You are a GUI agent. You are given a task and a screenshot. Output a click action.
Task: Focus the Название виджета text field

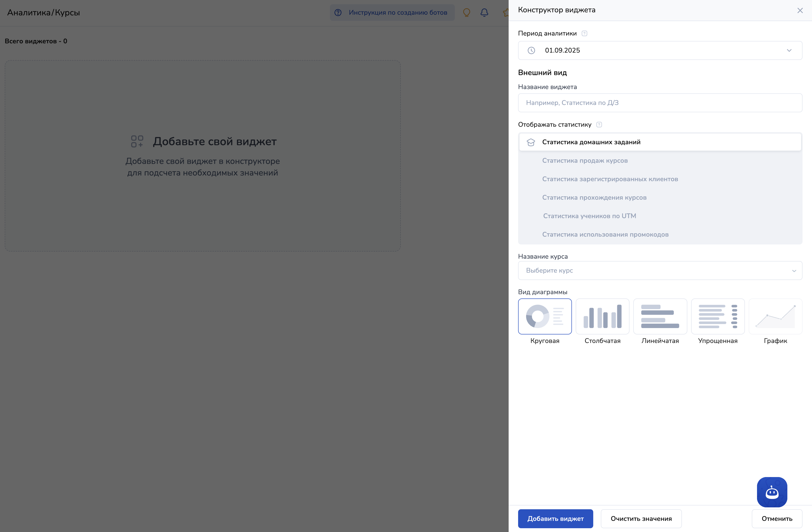pos(660,103)
